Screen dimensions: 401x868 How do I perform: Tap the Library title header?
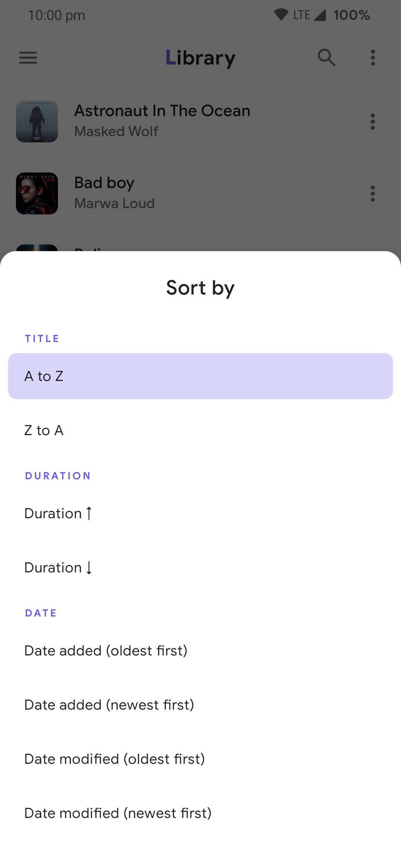coord(200,58)
